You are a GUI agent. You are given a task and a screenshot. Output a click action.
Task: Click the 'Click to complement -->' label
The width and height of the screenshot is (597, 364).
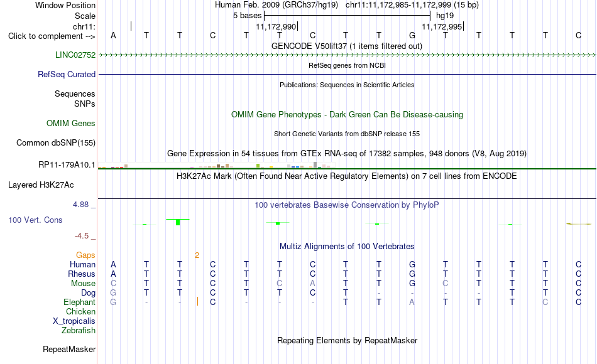click(52, 36)
